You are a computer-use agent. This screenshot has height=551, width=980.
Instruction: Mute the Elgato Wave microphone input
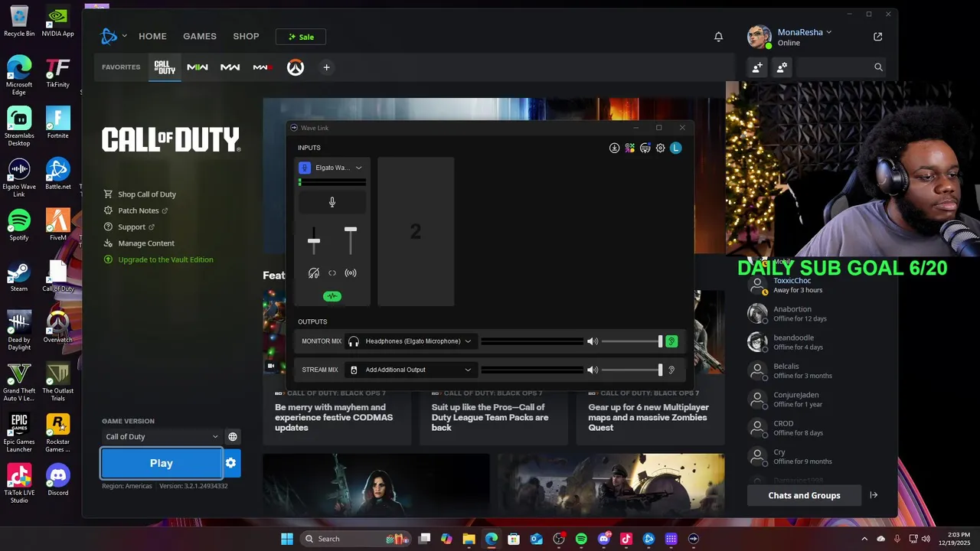[332, 202]
